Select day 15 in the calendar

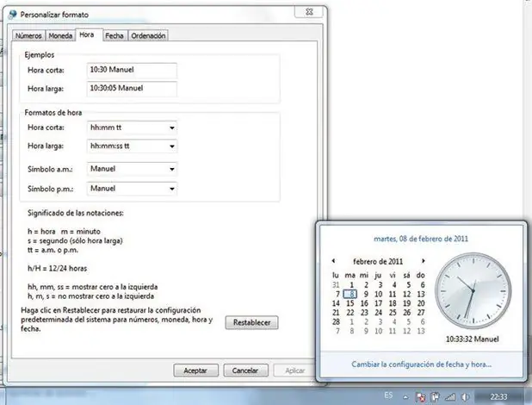coord(350,303)
